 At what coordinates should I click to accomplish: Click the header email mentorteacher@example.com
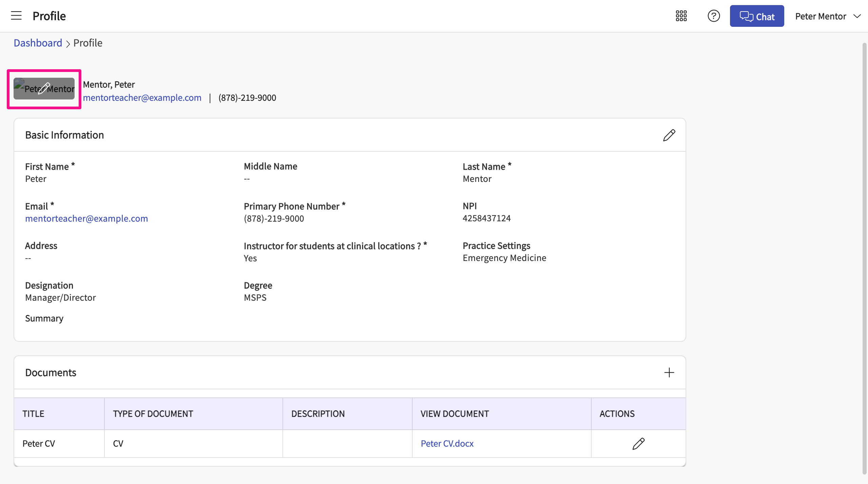point(142,98)
